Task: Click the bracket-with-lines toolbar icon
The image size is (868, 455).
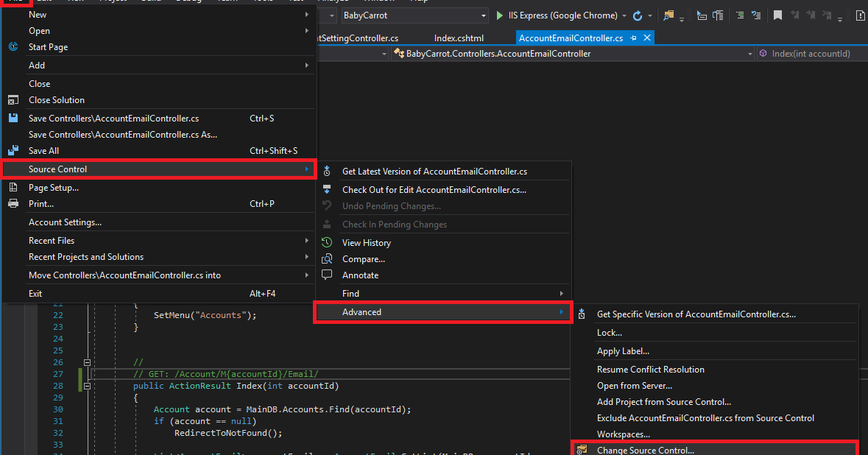Action: [718, 15]
